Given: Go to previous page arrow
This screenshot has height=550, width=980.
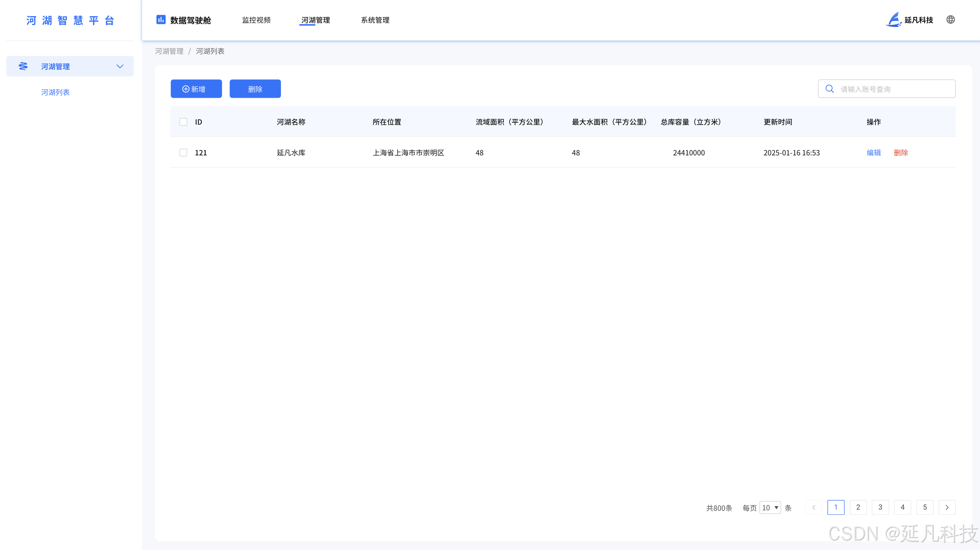Looking at the screenshot, I should click(x=814, y=507).
